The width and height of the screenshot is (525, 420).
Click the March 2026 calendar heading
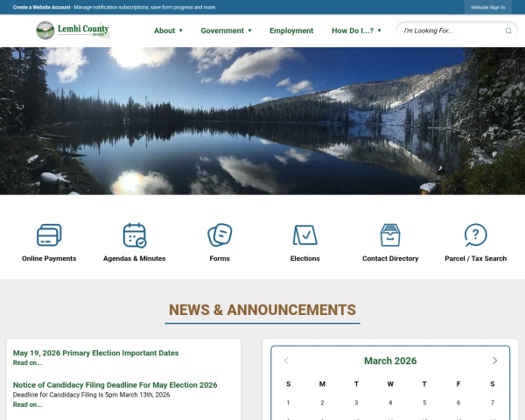[x=390, y=360]
